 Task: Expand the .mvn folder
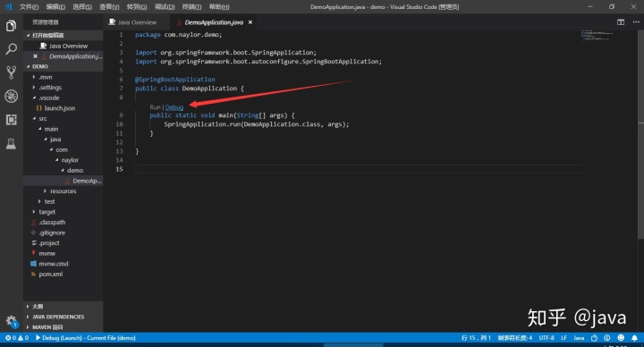(63, 77)
